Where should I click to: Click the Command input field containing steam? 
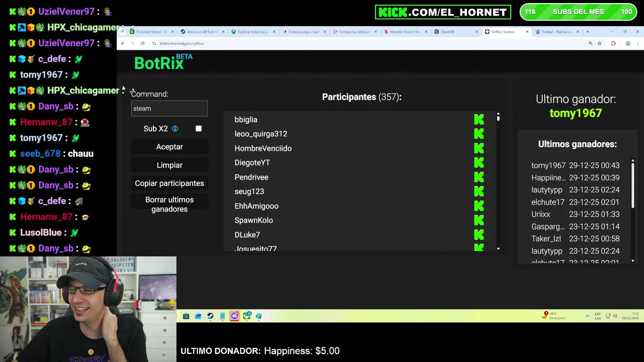pyautogui.click(x=169, y=109)
